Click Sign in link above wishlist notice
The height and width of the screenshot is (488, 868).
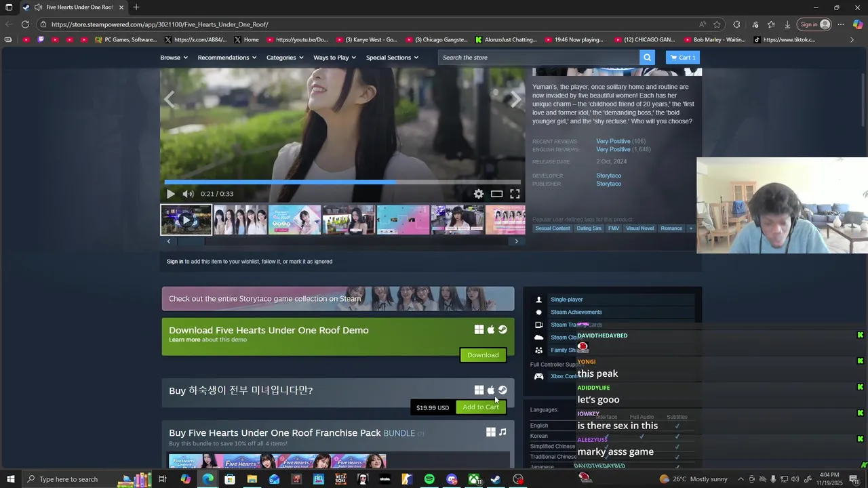(175, 262)
